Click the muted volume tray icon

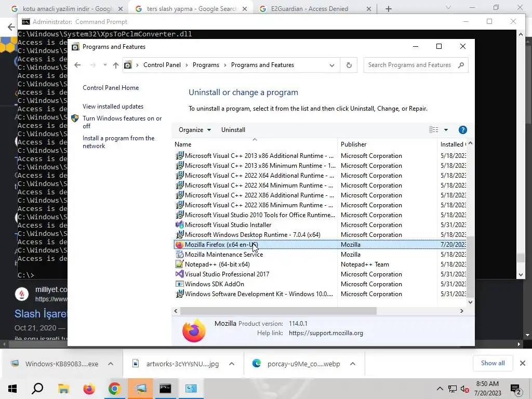(465, 389)
